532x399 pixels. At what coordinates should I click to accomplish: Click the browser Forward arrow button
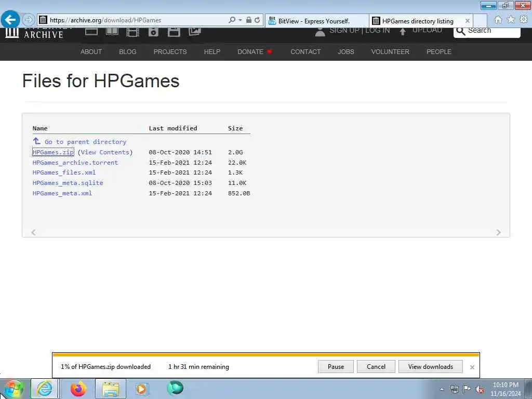(29, 20)
